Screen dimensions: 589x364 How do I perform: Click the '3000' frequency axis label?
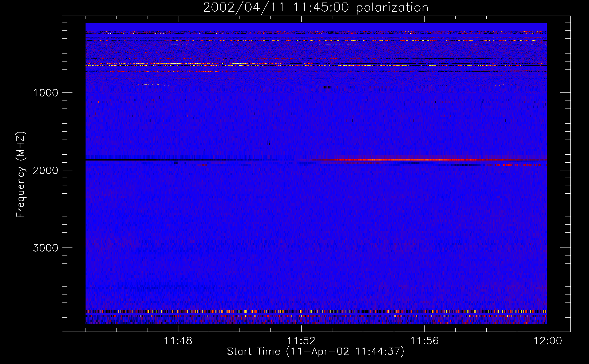click(x=46, y=248)
